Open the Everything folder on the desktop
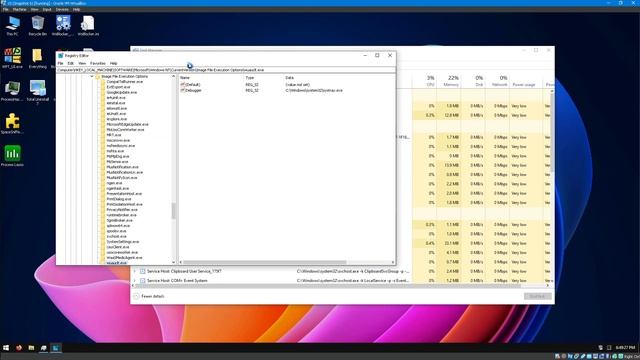640x360 pixels. point(38,58)
